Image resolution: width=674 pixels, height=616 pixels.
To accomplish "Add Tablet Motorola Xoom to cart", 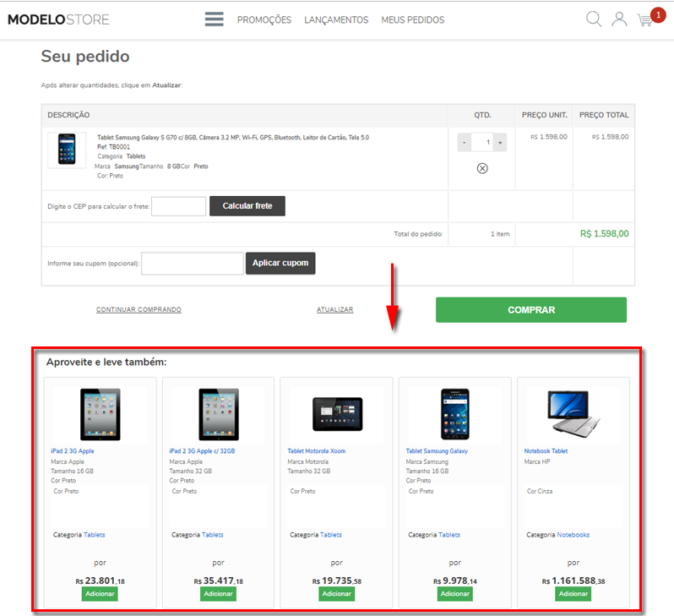I will click(x=336, y=594).
